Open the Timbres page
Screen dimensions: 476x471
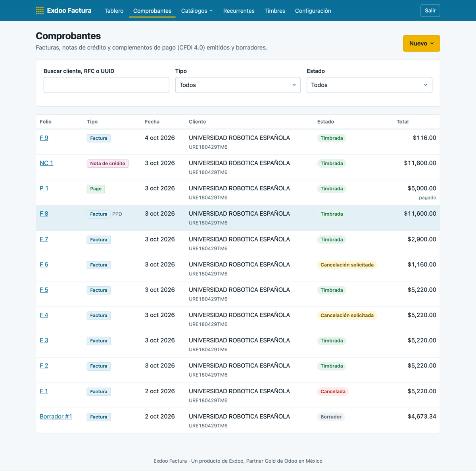coord(275,11)
